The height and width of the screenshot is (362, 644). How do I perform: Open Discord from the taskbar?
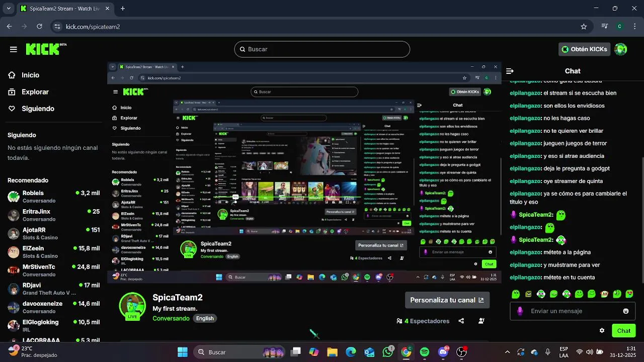[x=443, y=352]
